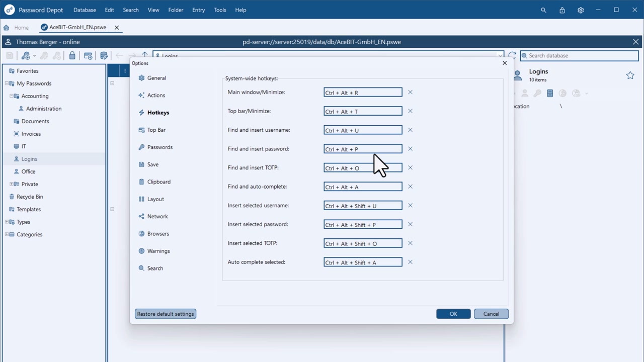The height and width of the screenshot is (362, 644).
Task: Click the lock icon in the title bar
Action: (562, 10)
